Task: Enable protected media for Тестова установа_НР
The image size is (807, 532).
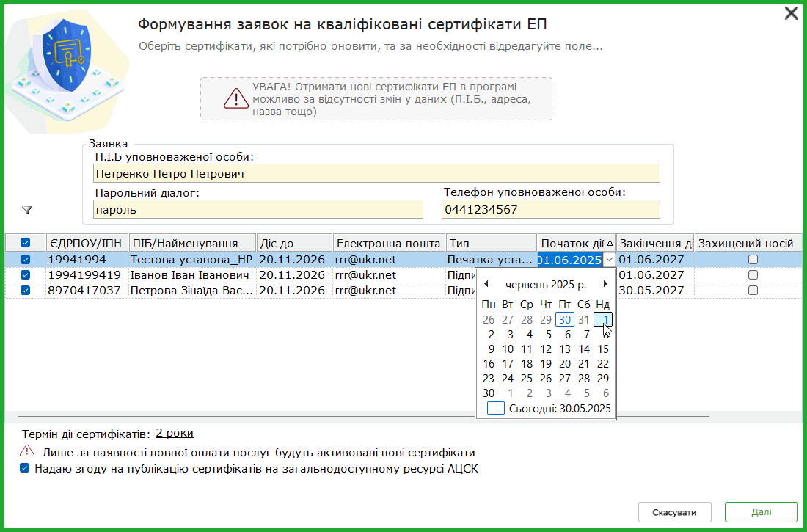Action: pyautogui.click(x=753, y=260)
